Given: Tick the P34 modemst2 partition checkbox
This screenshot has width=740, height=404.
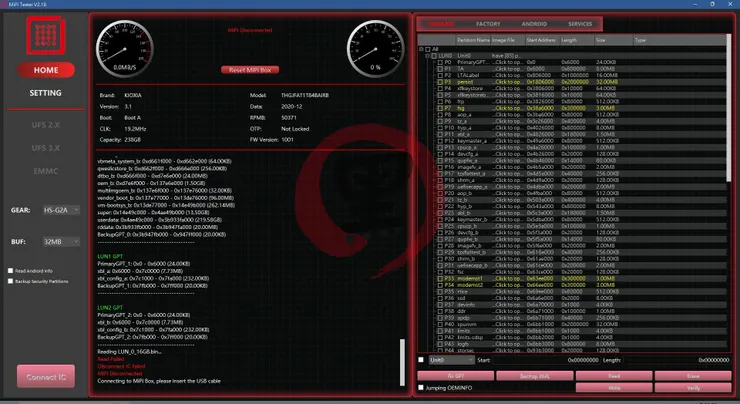Looking at the screenshot, I should coord(440,285).
